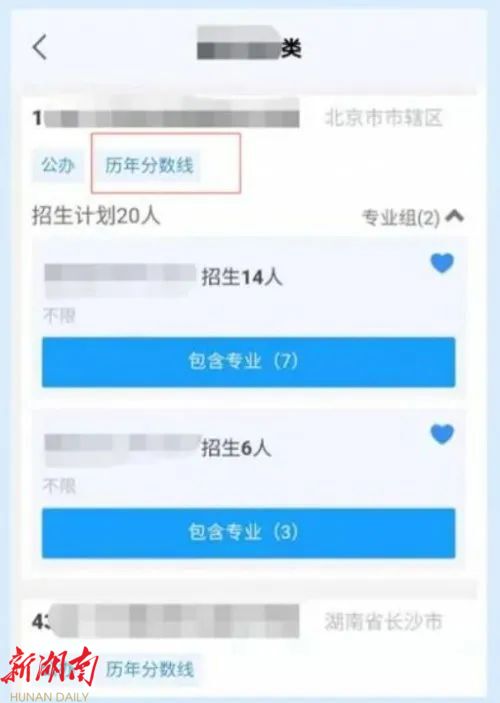
Task: Select the 公办 tag
Action: click(58, 165)
